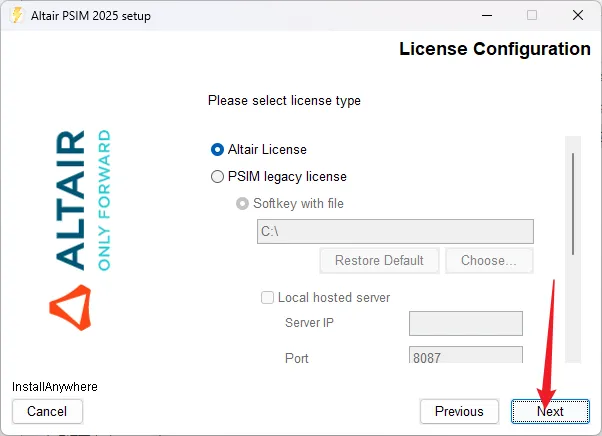Go back with the Previous button
This screenshot has height=436, width=602.
click(459, 411)
